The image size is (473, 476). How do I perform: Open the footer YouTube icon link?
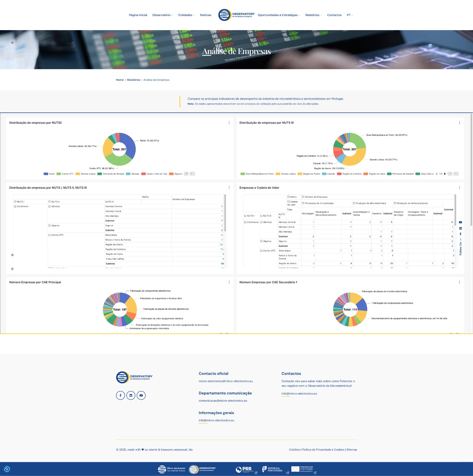click(141, 395)
